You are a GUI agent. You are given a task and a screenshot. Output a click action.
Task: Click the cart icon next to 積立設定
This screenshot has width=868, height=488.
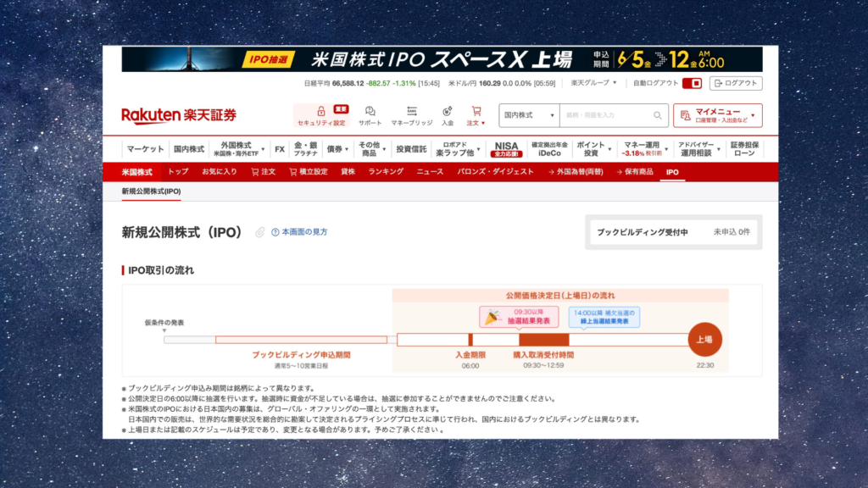(x=292, y=172)
